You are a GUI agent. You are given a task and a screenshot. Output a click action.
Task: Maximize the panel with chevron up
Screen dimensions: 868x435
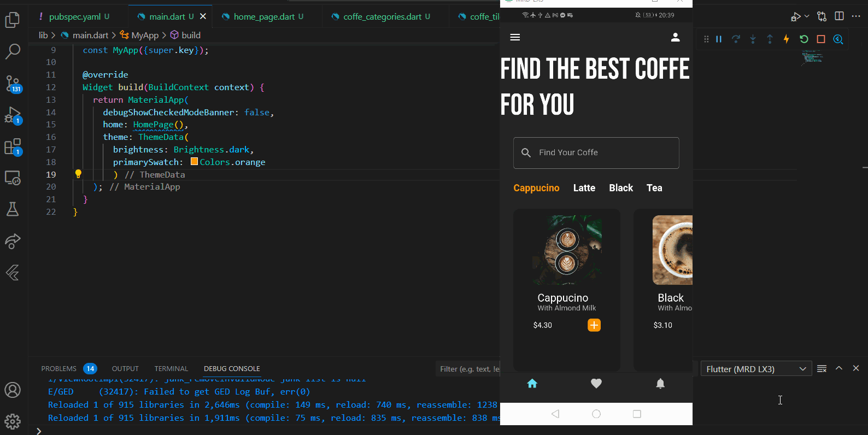(x=839, y=368)
